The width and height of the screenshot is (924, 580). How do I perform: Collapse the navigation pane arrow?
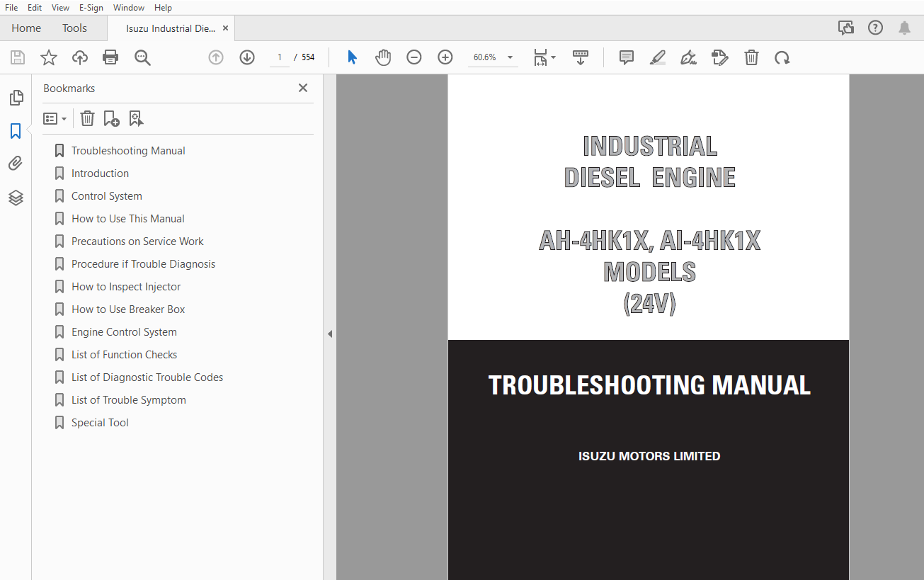pos(330,334)
